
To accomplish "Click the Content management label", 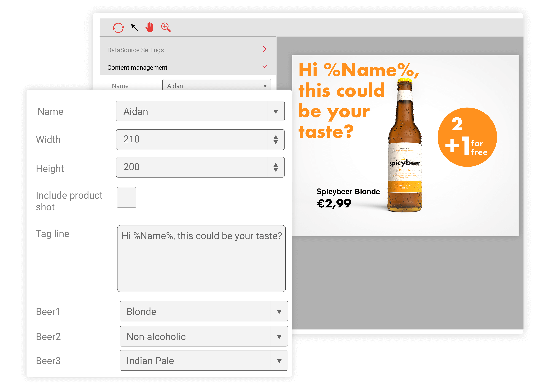I will click(137, 68).
